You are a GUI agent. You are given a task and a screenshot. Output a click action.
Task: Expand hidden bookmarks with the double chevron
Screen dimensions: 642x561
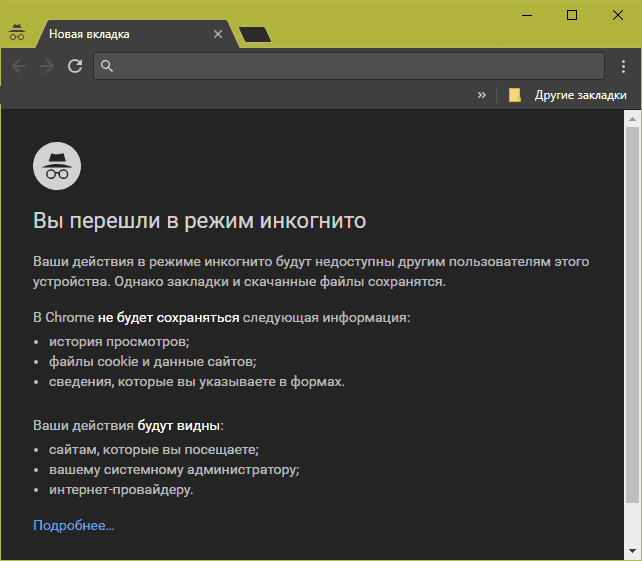coord(482,95)
